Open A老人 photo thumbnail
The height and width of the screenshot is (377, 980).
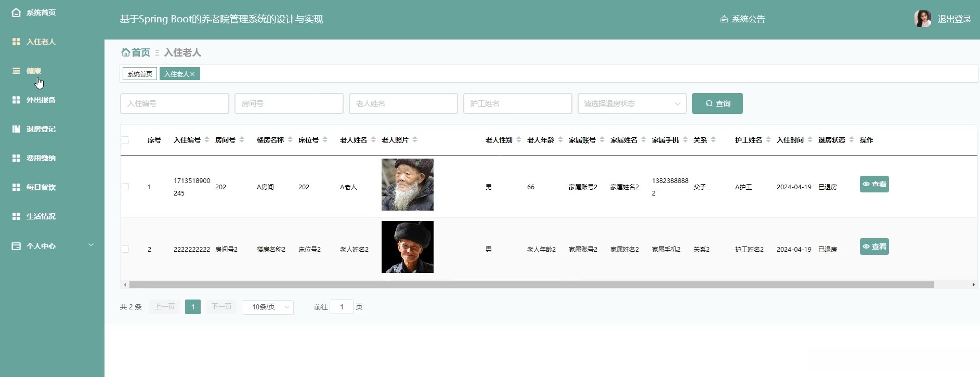tap(408, 185)
